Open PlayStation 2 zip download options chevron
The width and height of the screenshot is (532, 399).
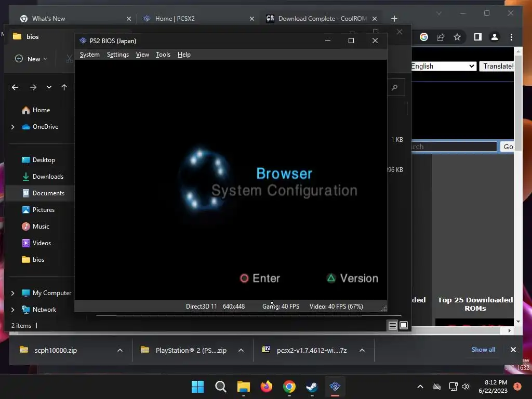point(241,350)
